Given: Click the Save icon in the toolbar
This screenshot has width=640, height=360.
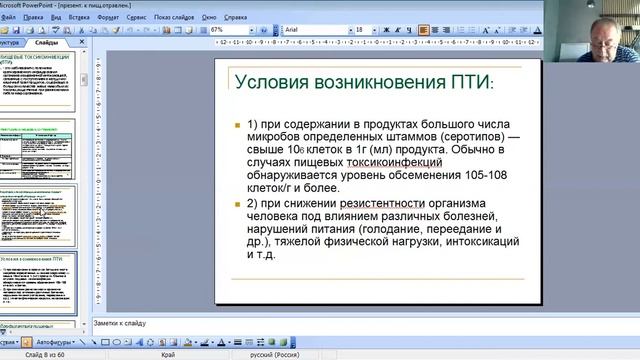Looking at the screenshot, I should coord(16,30).
